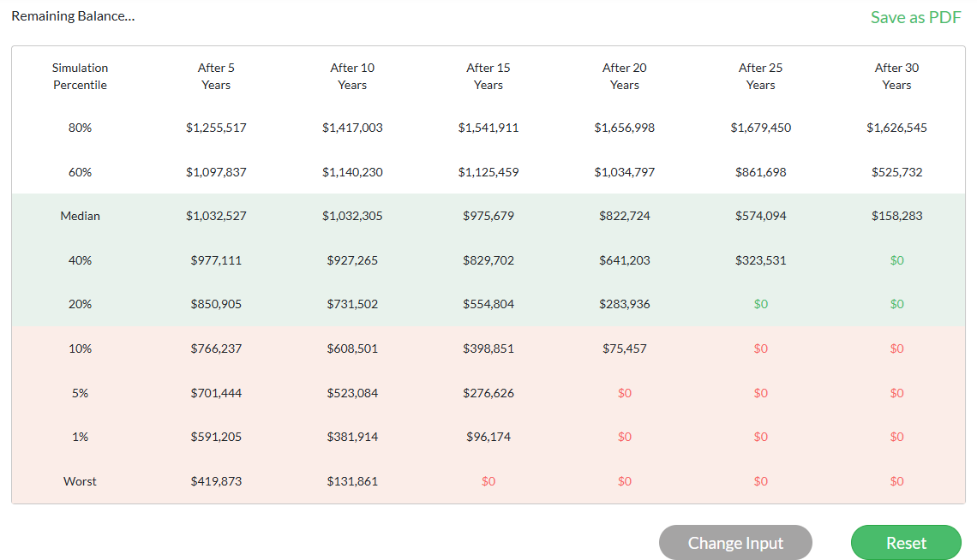Select the After 25 Years column header
Viewport: 977px width, 560px height.
(761, 76)
